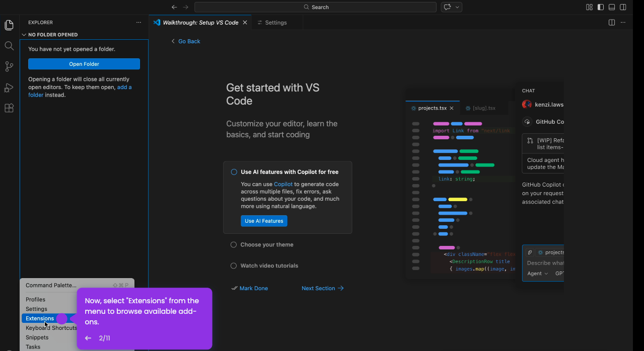Go forward with the title bar right arrow
This screenshot has height=351, width=644.
pyautogui.click(x=186, y=7)
